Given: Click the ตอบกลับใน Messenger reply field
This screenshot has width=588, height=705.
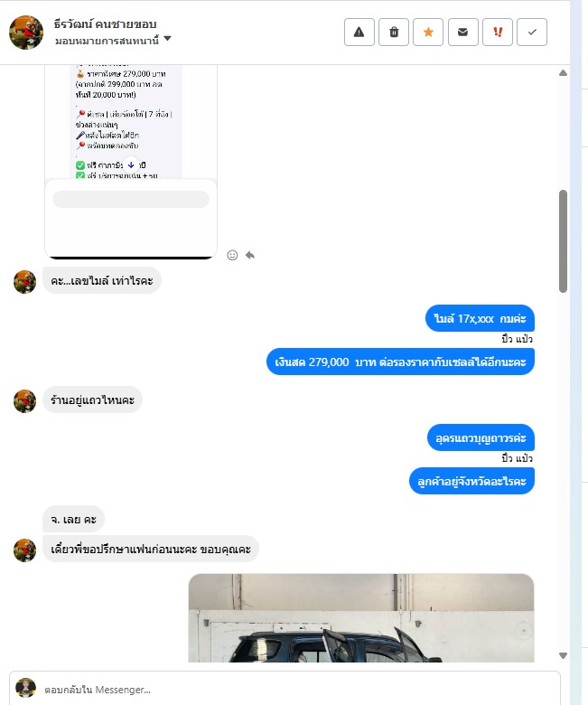Looking at the screenshot, I should tap(285, 690).
